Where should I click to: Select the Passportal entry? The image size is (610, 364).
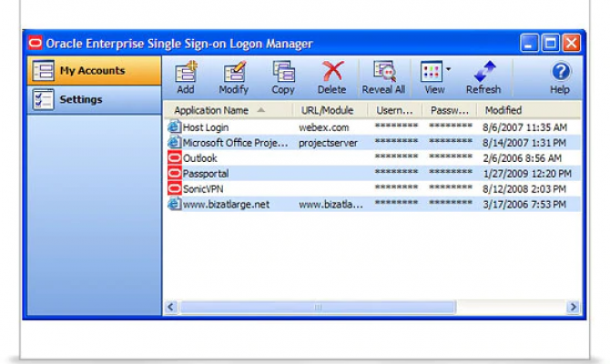(206, 174)
